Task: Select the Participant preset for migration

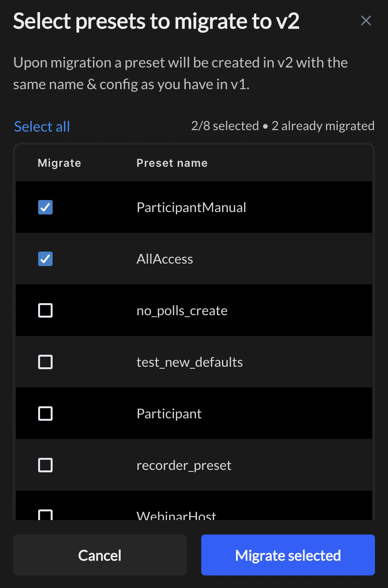Action: click(45, 414)
